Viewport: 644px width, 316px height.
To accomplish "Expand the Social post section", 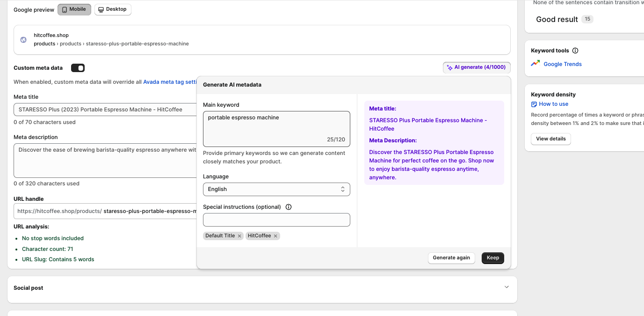I will tap(507, 287).
